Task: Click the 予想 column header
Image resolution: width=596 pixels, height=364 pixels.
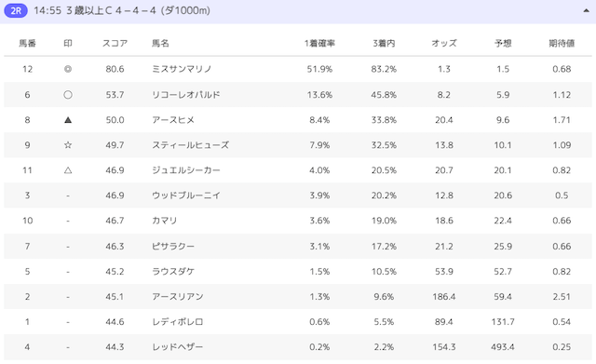Action: point(503,44)
